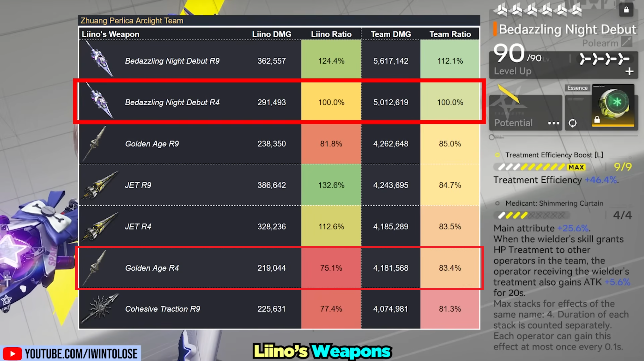
Task: Click the Golden Age R4 weapon icon
Action: coord(95,268)
